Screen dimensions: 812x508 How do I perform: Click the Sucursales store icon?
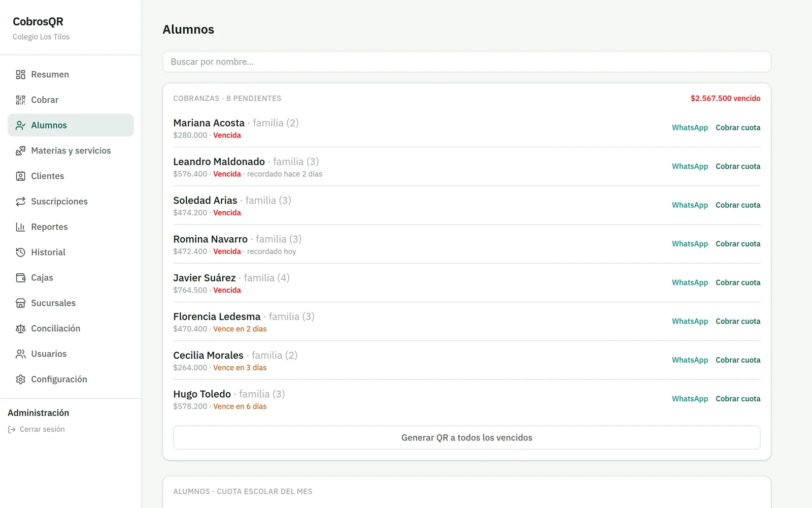(x=20, y=303)
